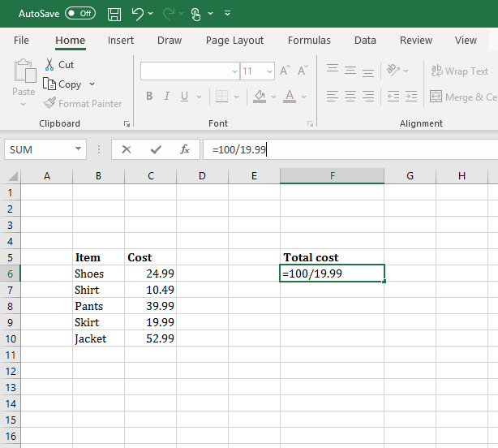This screenshot has height=448, width=498.
Task: Click the Format Painter button
Action: coord(83,104)
